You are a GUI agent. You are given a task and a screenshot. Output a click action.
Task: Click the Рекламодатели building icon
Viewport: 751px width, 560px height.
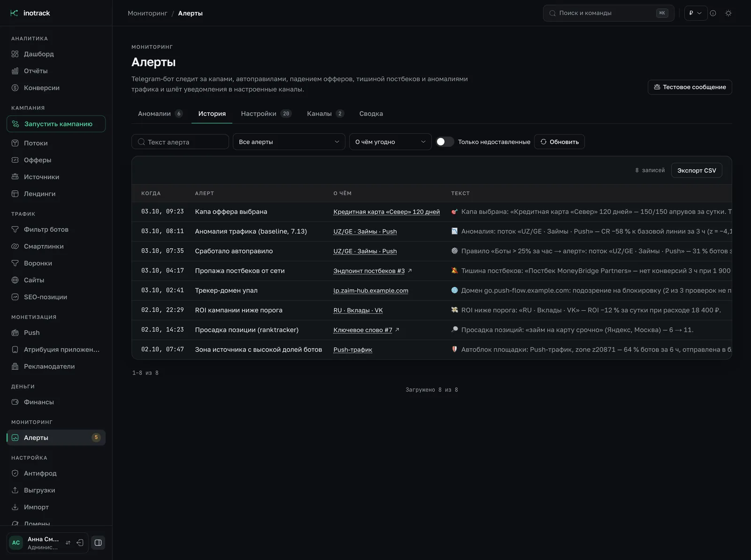coord(15,366)
